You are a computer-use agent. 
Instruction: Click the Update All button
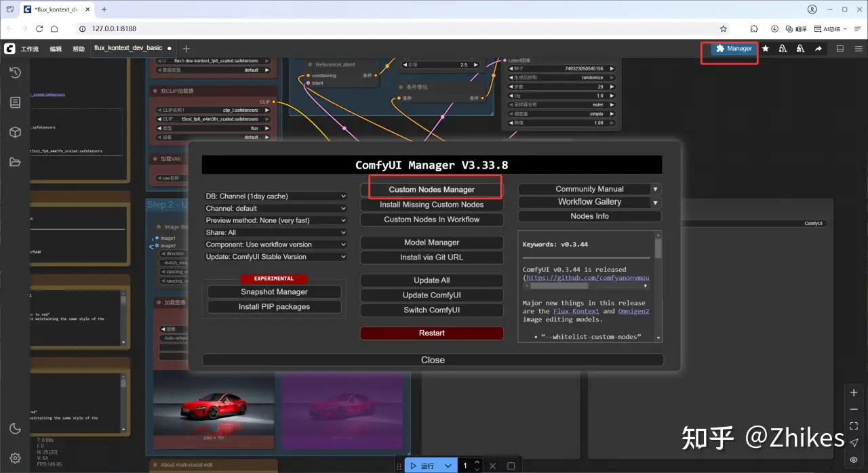432,281
